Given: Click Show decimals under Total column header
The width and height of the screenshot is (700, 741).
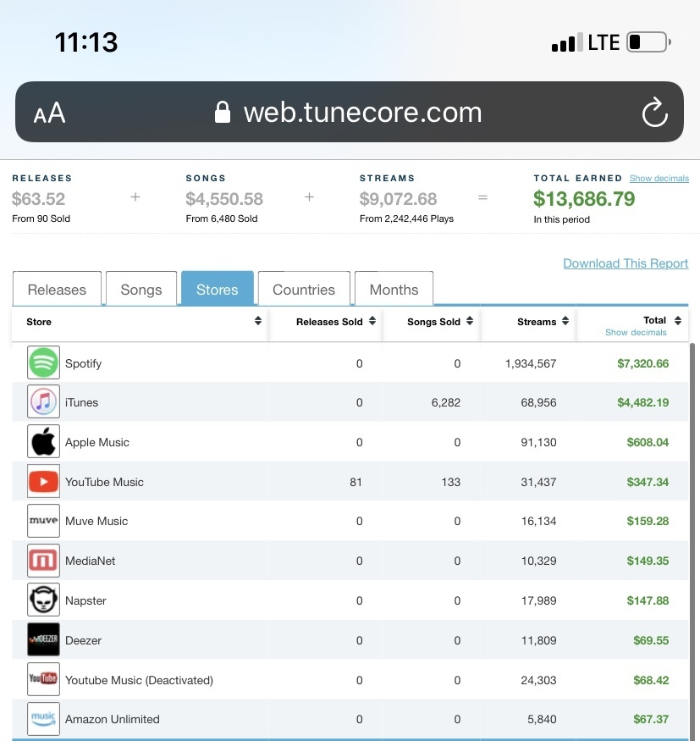Looking at the screenshot, I should point(636,332).
